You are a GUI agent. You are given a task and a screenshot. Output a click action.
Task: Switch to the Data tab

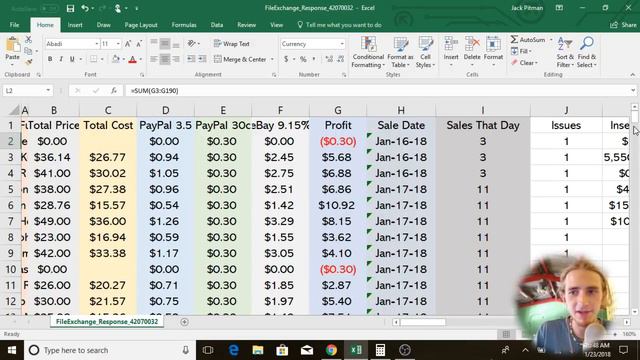click(x=217, y=25)
